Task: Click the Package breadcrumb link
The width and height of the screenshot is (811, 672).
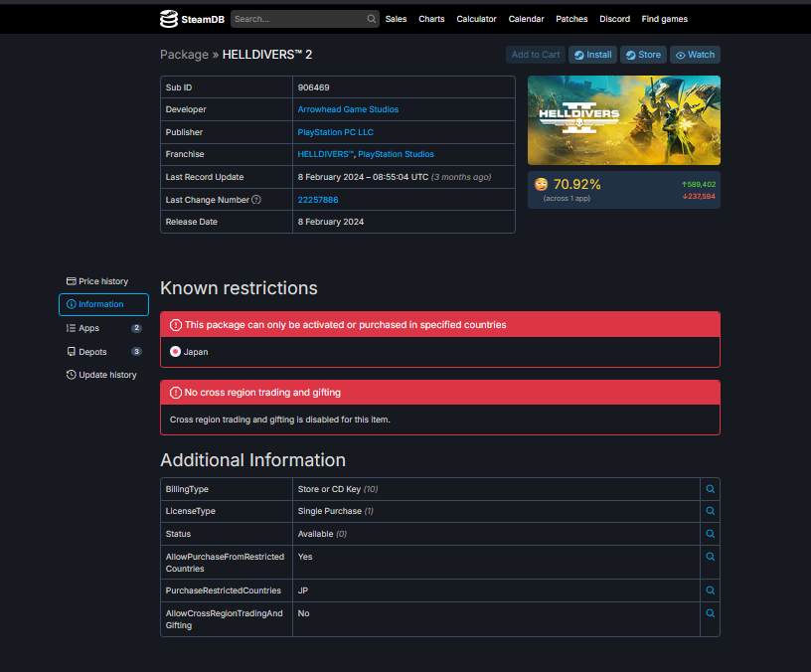Action: tap(184, 55)
